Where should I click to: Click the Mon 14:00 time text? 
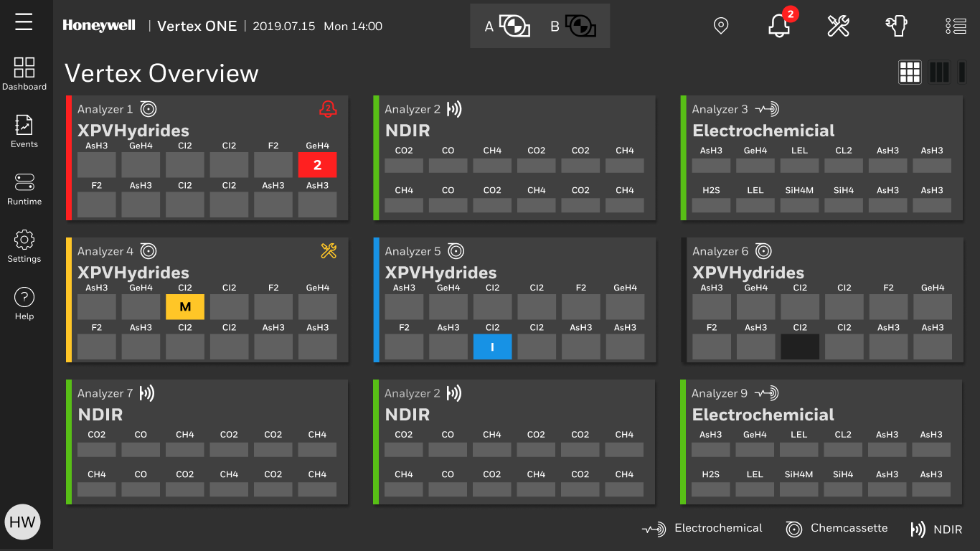(353, 26)
